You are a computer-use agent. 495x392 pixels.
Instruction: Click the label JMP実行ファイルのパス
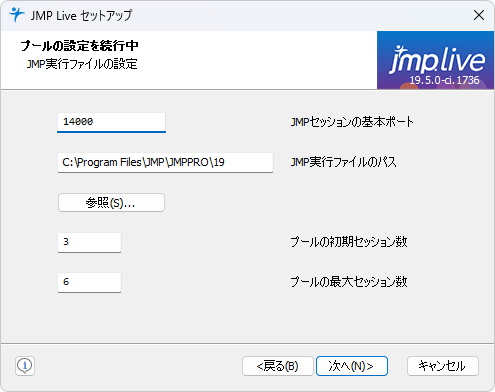[x=344, y=162]
